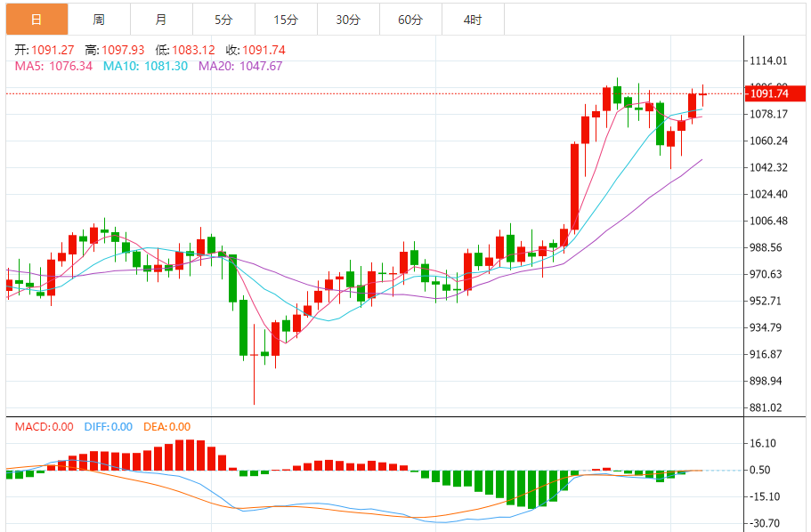
Task: Click the 1024.40 price axis label
Action: pyautogui.click(x=768, y=195)
